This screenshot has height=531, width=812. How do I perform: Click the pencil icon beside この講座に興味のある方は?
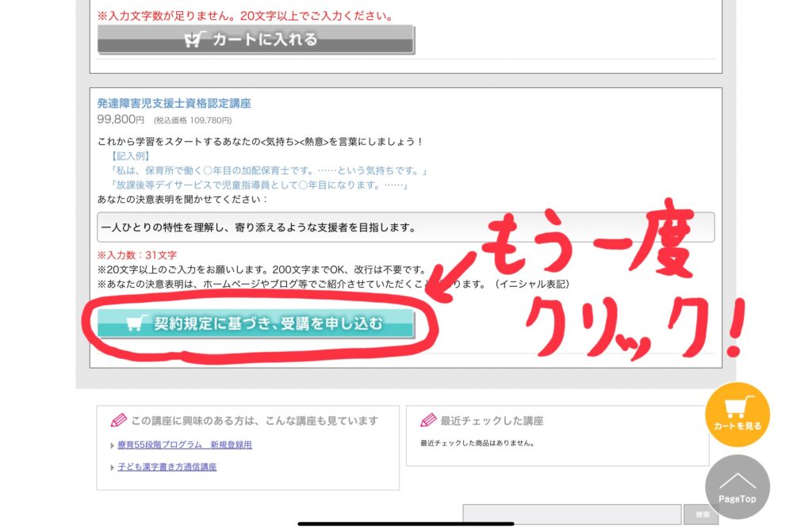pos(118,420)
